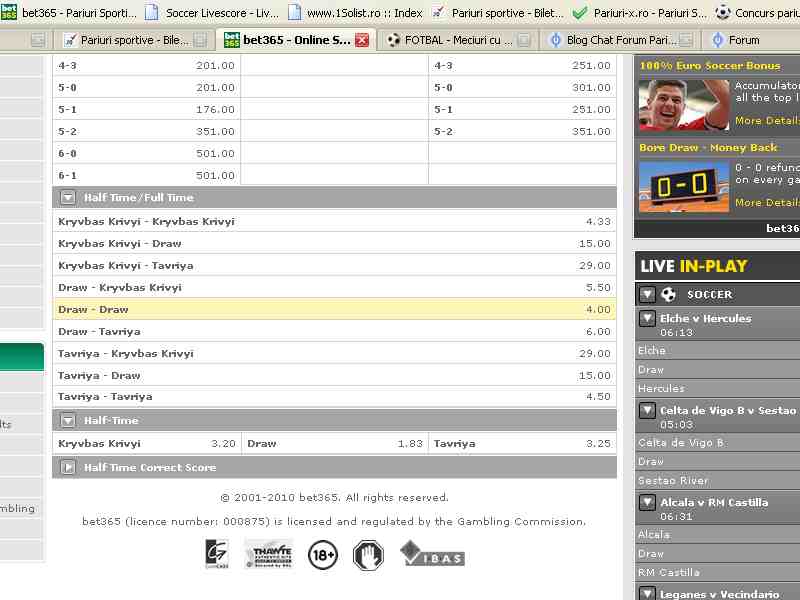
Task: Collapse the Half Time/Full Time section
Action: pyautogui.click(x=68, y=197)
